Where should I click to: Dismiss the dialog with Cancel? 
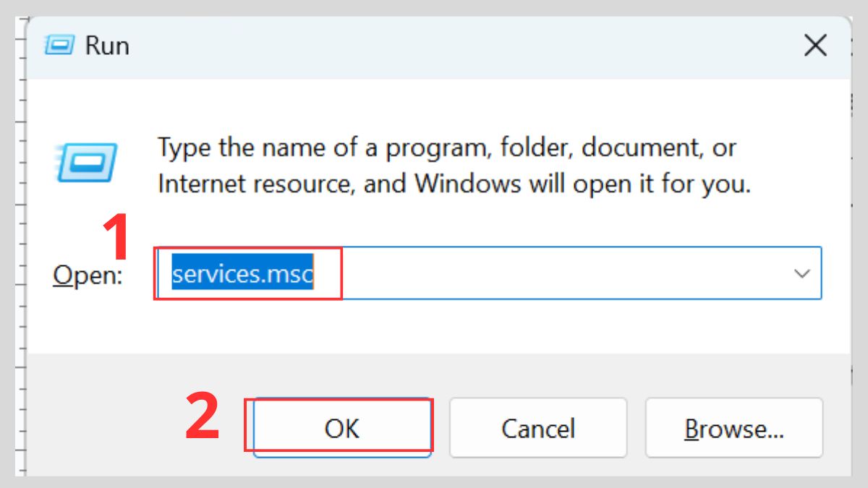click(538, 428)
